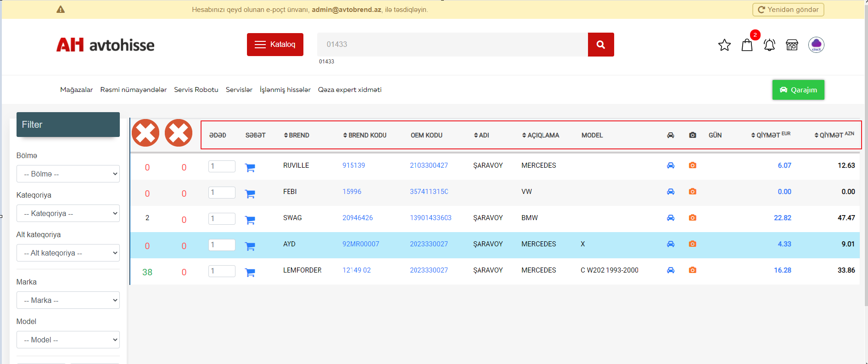Open the Servis Robotu menu item
The height and width of the screenshot is (364, 868).
(196, 90)
